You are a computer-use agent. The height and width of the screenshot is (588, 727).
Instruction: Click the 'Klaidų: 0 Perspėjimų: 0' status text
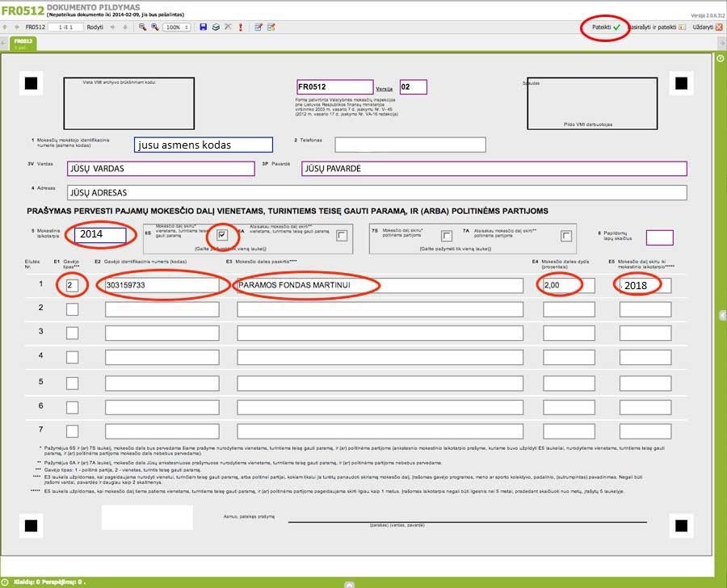tap(49, 582)
